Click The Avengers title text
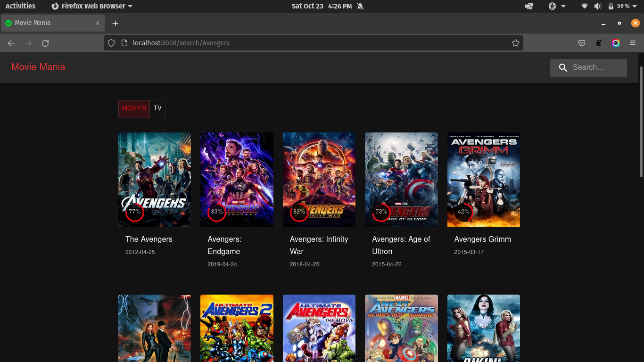Image resolution: width=644 pixels, height=362 pixels. point(149,239)
